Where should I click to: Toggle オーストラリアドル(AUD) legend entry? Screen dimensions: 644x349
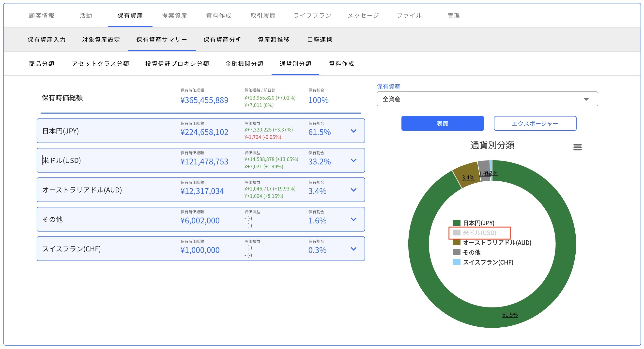click(x=492, y=243)
